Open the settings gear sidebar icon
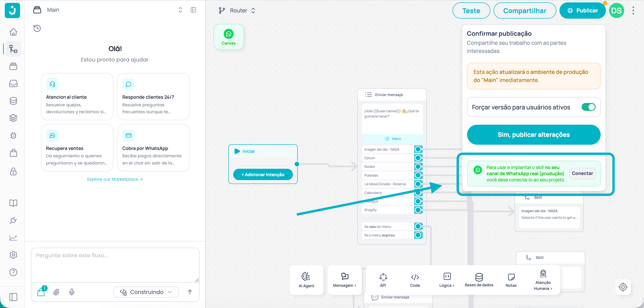This screenshot has width=644, height=308. tap(13, 255)
